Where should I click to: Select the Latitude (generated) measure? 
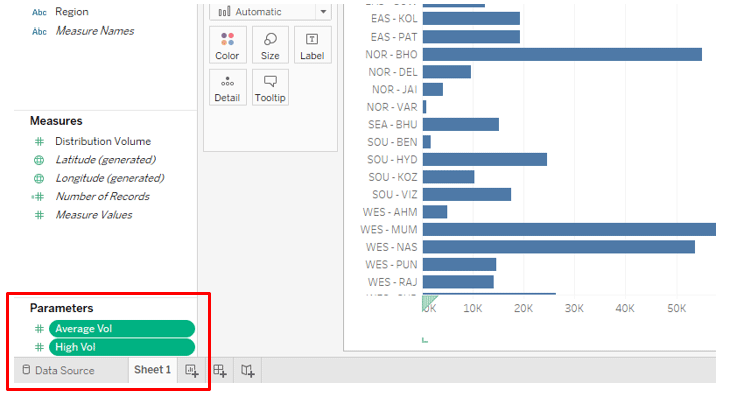[x=105, y=160]
